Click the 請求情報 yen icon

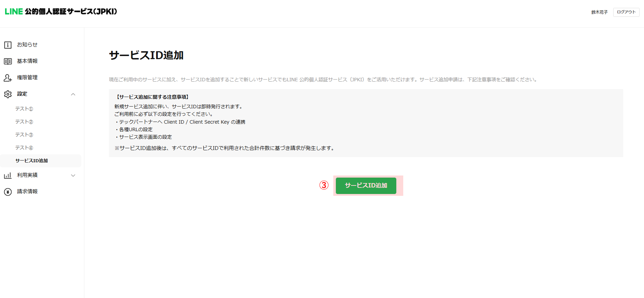8,192
